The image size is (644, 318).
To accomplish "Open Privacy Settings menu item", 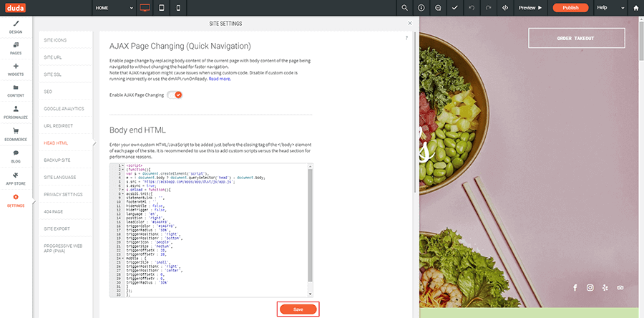I will pyautogui.click(x=63, y=194).
